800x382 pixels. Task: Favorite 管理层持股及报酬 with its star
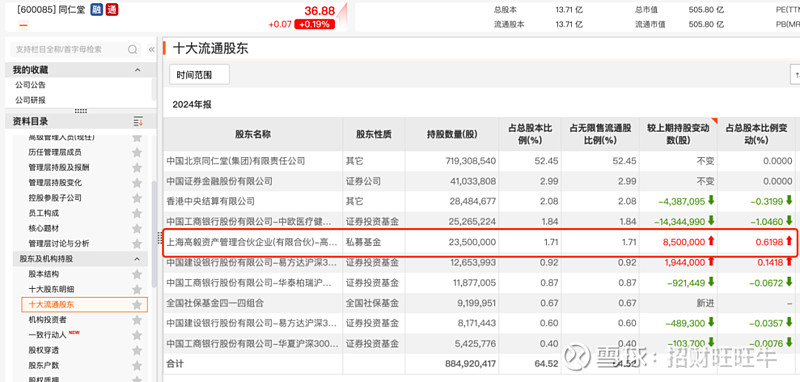(137, 167)
